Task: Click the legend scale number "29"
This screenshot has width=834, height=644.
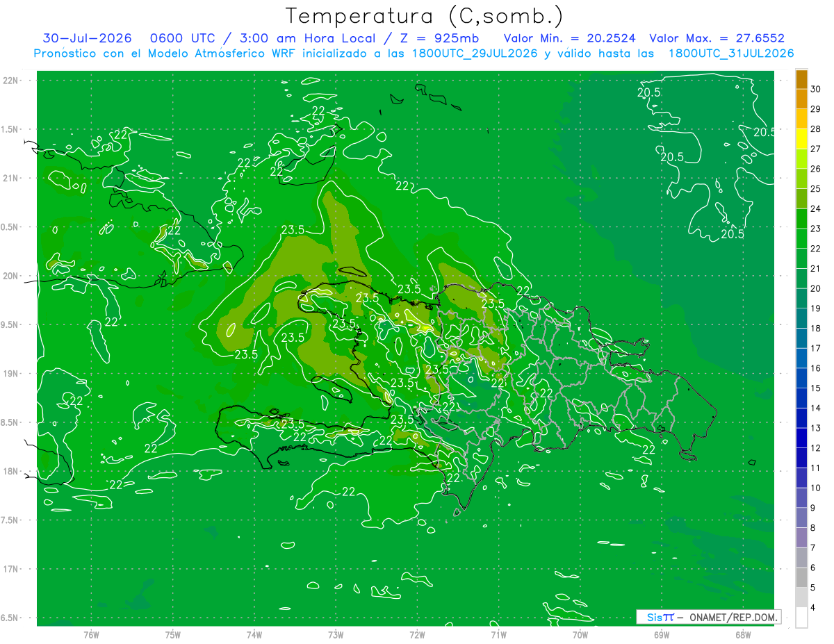Action: coord(816,109)
